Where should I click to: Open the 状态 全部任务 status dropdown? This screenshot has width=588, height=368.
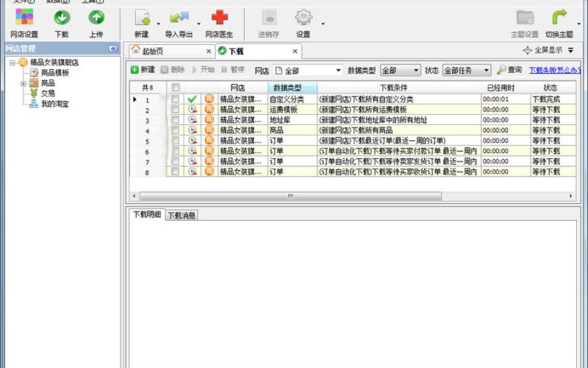pos(467,70)
